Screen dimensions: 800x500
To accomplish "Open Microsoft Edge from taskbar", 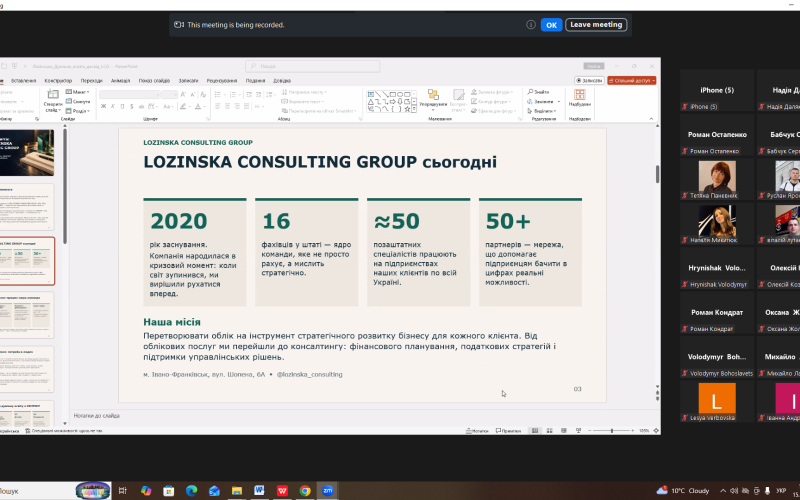I will pos(191,491).
